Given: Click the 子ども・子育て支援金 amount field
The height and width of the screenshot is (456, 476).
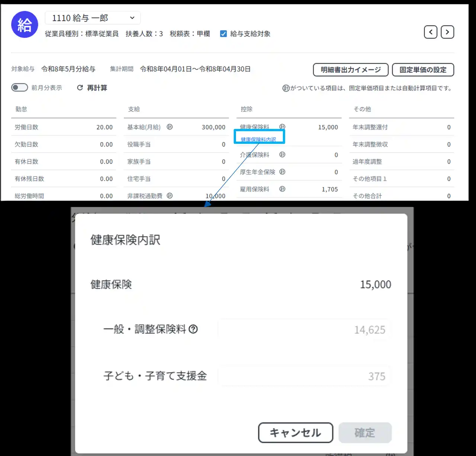Looking at the screenshot, I should coord(304,376).
